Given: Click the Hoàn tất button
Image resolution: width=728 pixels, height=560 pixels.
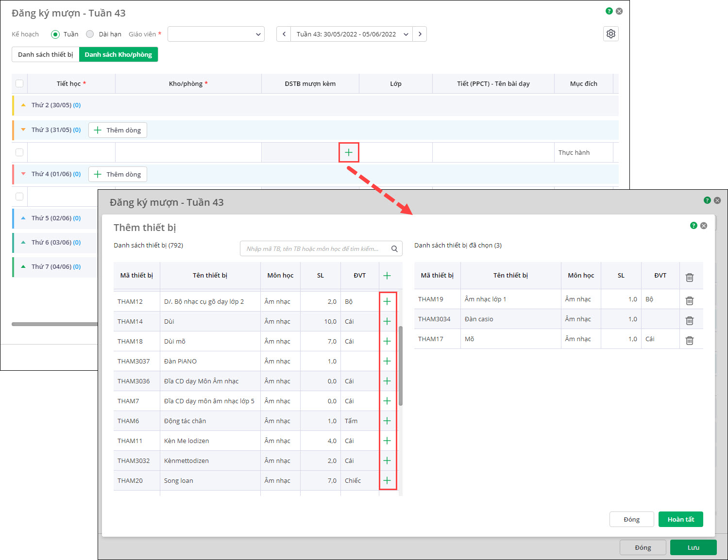Looking at the screenshot, I should pyautogui.click(x=680, y=519).
